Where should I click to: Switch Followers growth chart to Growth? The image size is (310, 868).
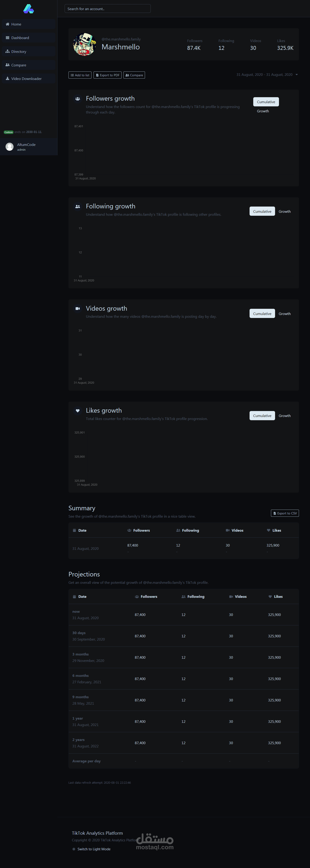click(263, 111)
